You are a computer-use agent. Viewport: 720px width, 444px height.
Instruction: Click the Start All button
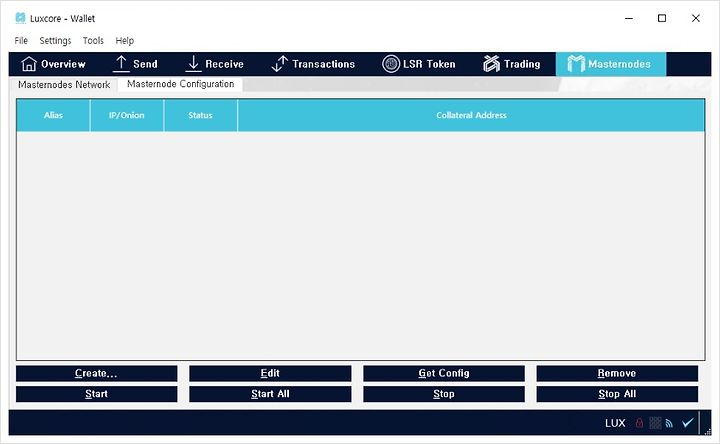click(270, 394)
